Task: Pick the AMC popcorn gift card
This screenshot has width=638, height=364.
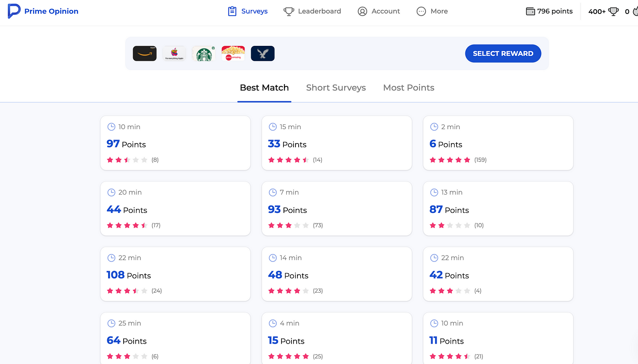Action: 233,53
